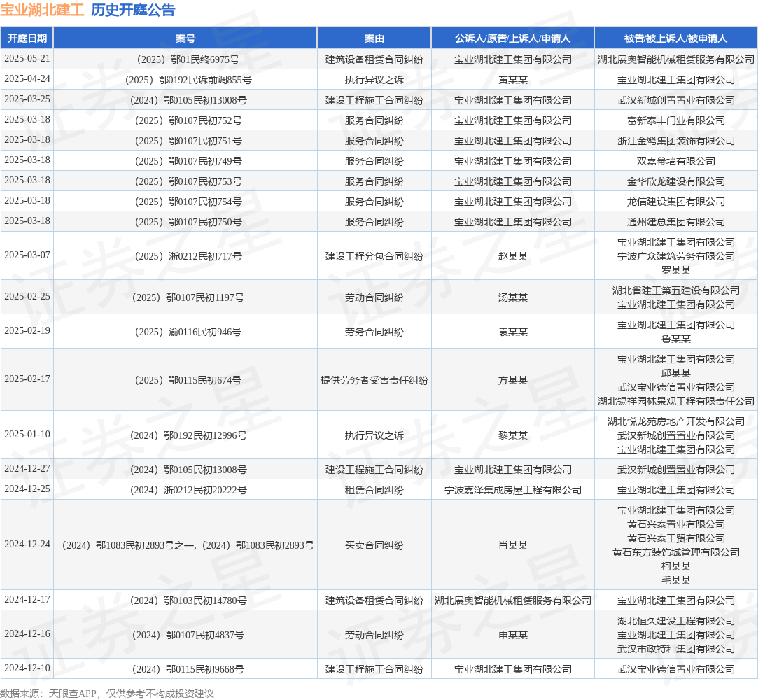Click defendant 鲁某某
The height and width of the screenshot is (700, 758).
(x=676, y=339)
